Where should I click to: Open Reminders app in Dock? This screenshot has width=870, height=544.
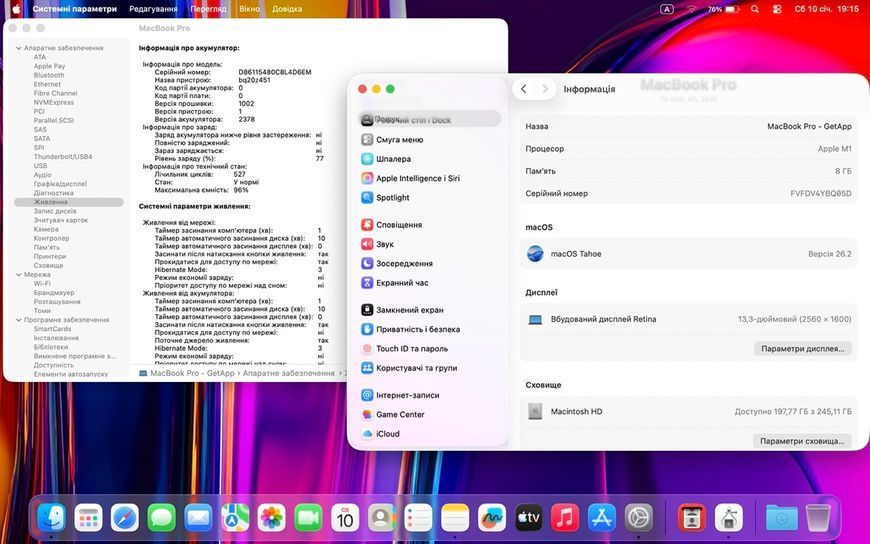point(418,518)
